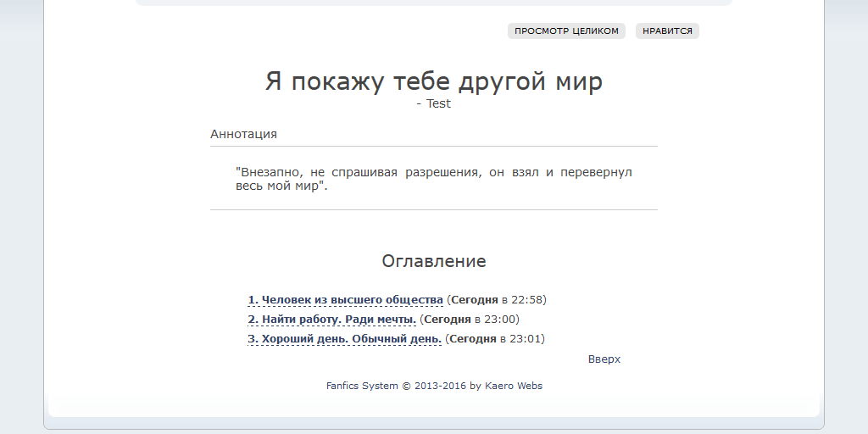Click the 'Сегодня в 23:01' timestamp

point(497,339)
